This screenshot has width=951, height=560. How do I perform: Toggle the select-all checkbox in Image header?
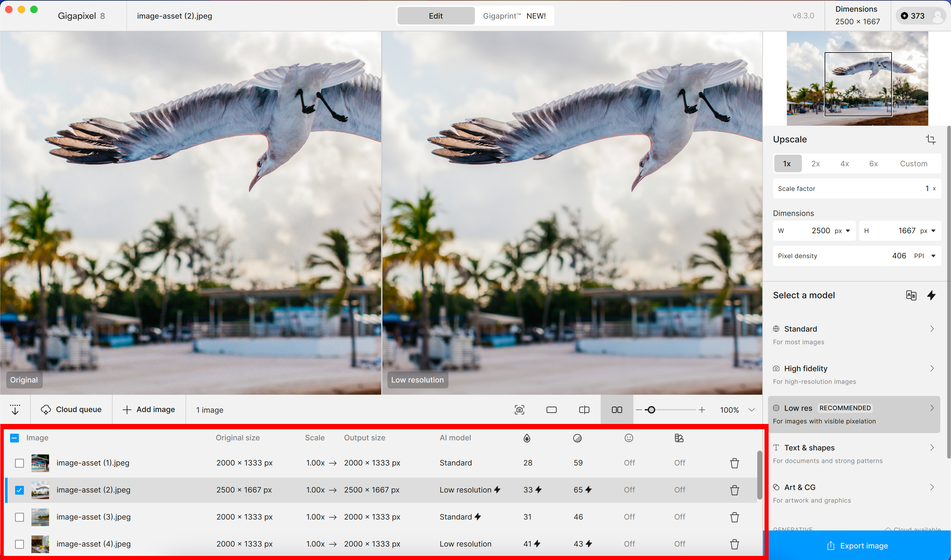(x=14, y=438)
